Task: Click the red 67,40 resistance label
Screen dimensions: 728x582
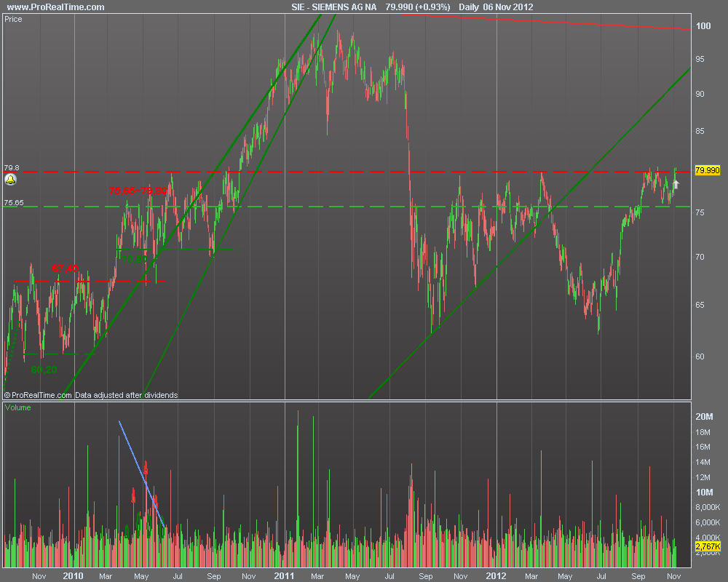Action: (65, 268)
